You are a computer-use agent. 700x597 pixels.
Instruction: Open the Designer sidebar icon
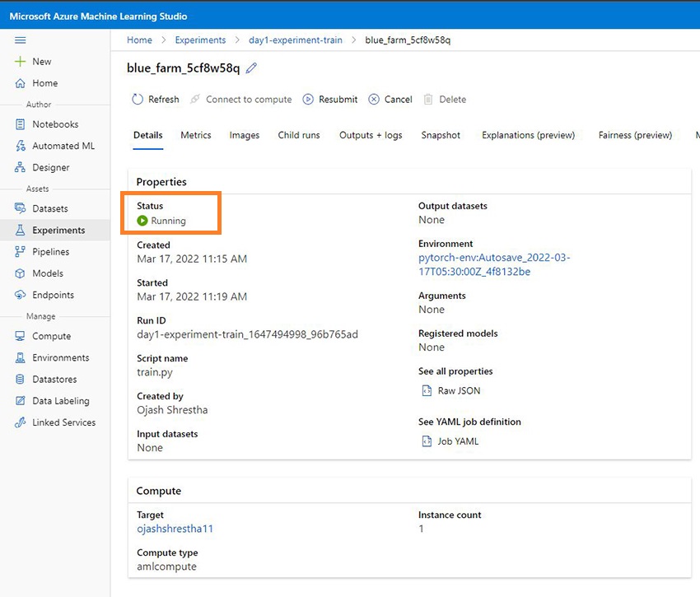[21, 167]
